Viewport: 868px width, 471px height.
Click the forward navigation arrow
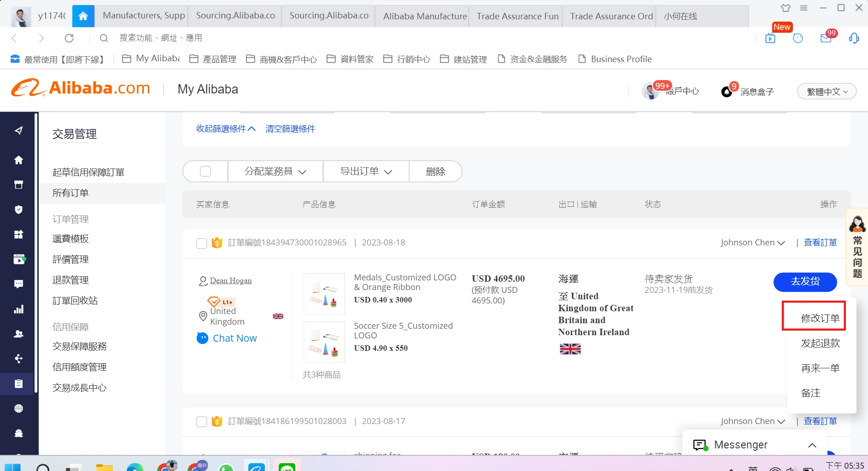[41, 38]
